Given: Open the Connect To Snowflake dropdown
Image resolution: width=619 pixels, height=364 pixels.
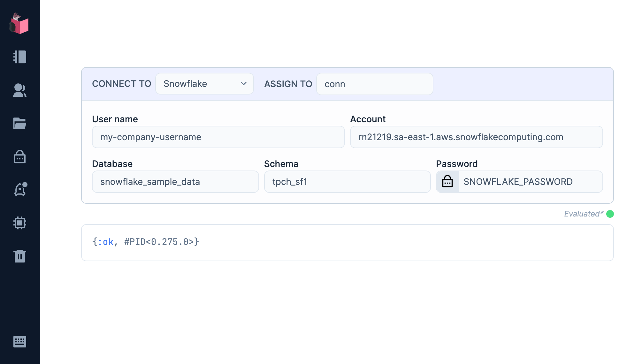Looking at the screenshot, I should (x=204, y=84).
